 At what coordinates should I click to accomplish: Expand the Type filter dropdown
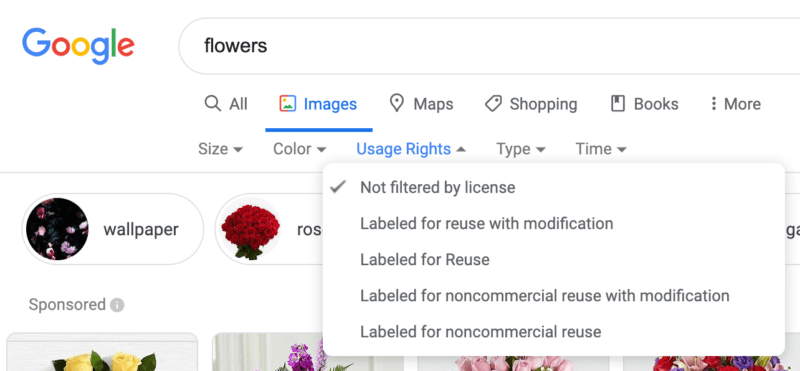coord(521,149)
